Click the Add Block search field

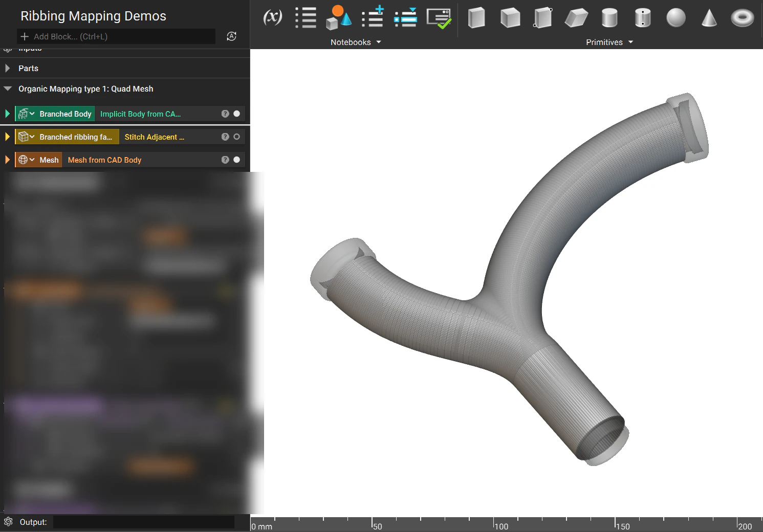coord(116,36)
